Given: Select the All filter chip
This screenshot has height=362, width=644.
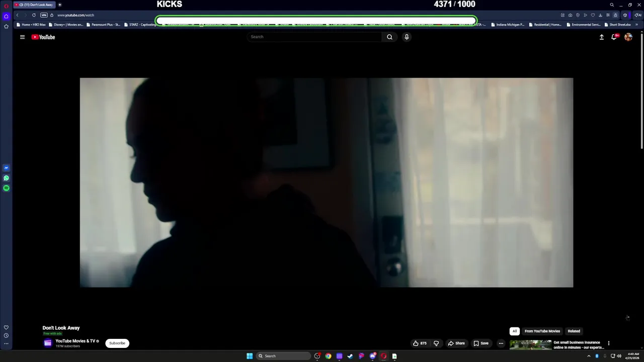Looking at the screenshot, I should [x=515, y=331].
